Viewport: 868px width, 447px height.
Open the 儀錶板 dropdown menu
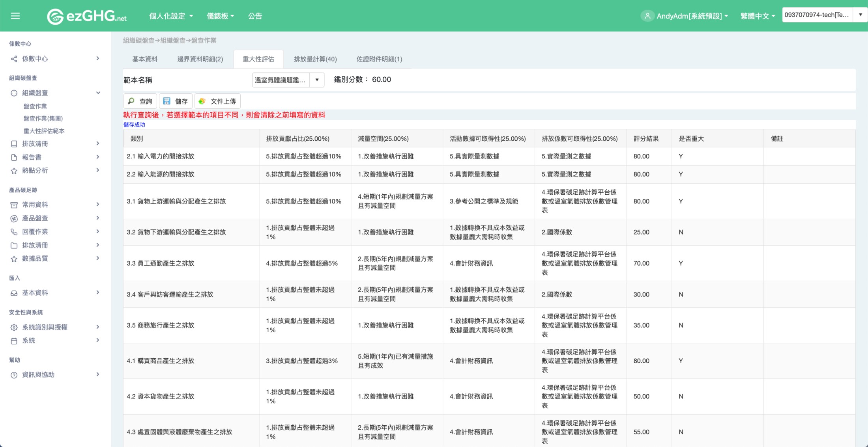[x=221, y=16]
